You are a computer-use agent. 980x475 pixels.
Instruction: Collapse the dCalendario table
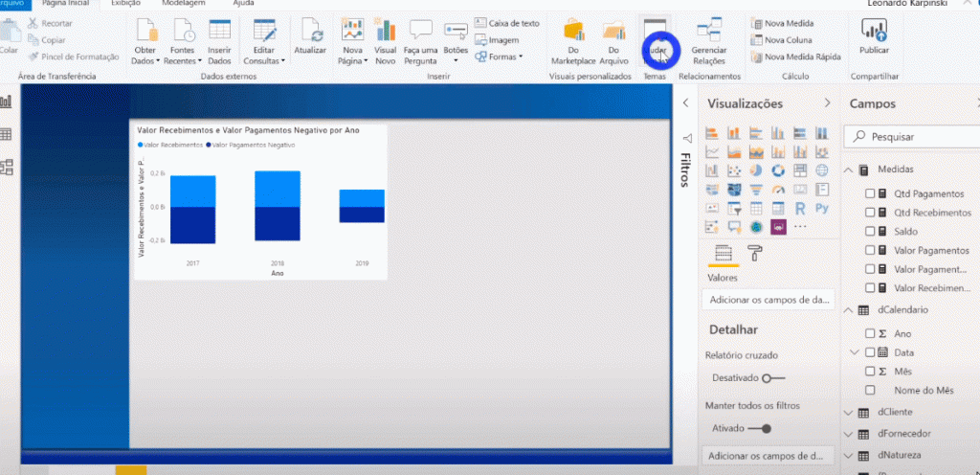pyautogui.click(x=848, y=310)
